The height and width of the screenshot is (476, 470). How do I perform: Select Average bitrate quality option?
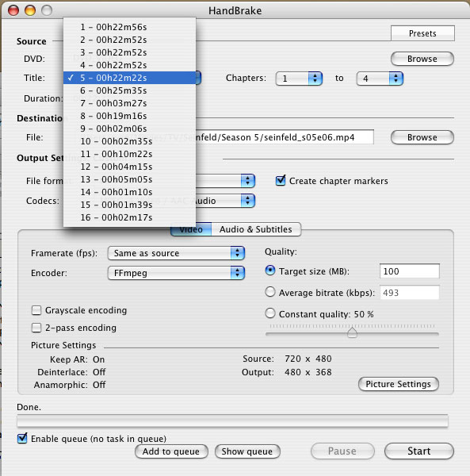pos(270,292)
